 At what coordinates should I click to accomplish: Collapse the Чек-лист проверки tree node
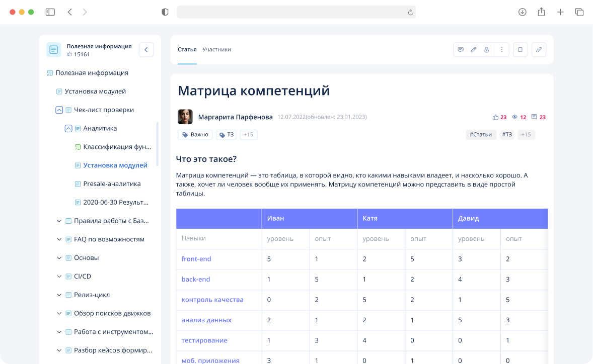59,110
